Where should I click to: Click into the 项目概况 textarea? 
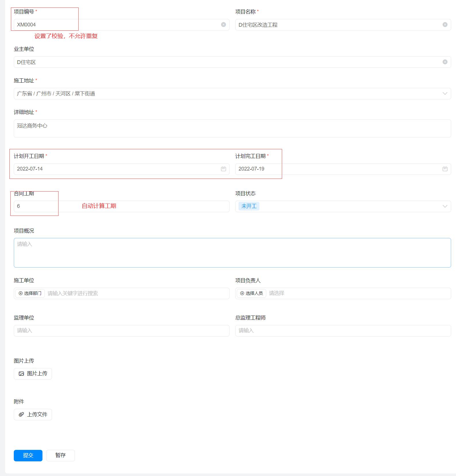(232, 253)
